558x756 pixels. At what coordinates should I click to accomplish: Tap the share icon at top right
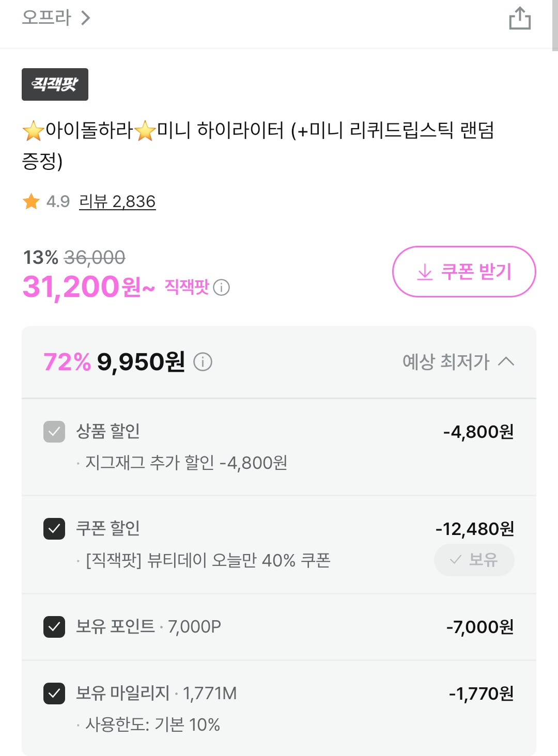click(520, 19)
